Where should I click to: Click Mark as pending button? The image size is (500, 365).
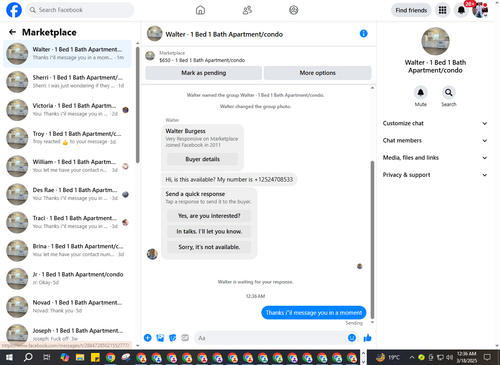[203, 73]
